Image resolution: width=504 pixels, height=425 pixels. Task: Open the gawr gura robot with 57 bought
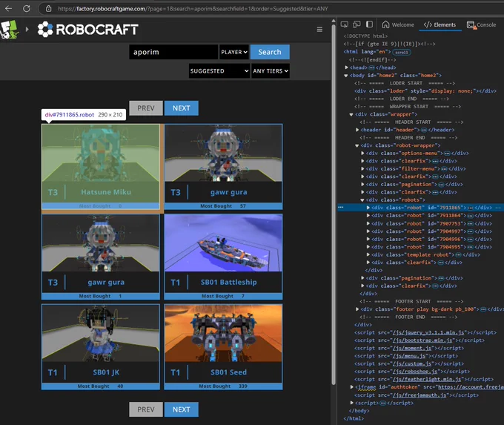tap(223, 167)
